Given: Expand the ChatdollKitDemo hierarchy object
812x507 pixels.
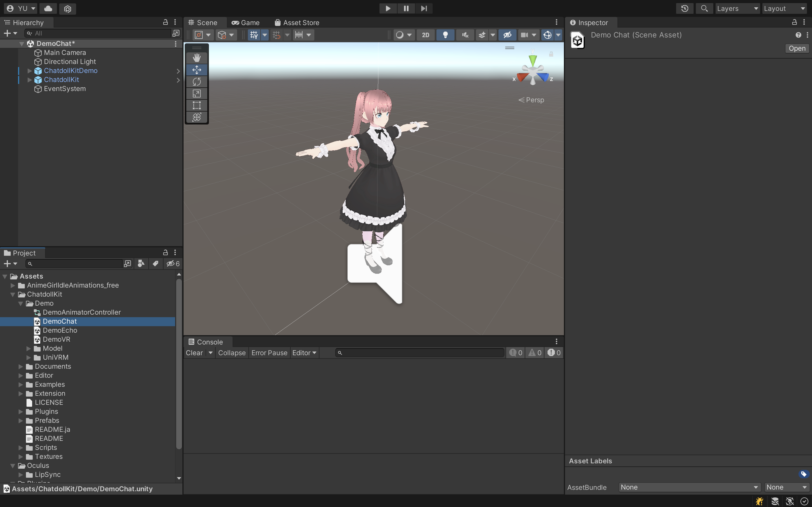Looking at the screenshot, I should pos(30,71).
